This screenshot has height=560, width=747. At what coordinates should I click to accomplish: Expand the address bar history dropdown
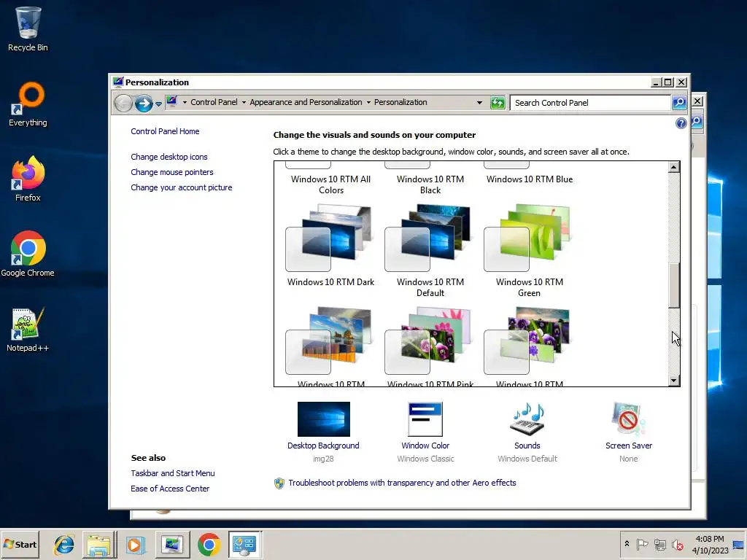point(479,102)
